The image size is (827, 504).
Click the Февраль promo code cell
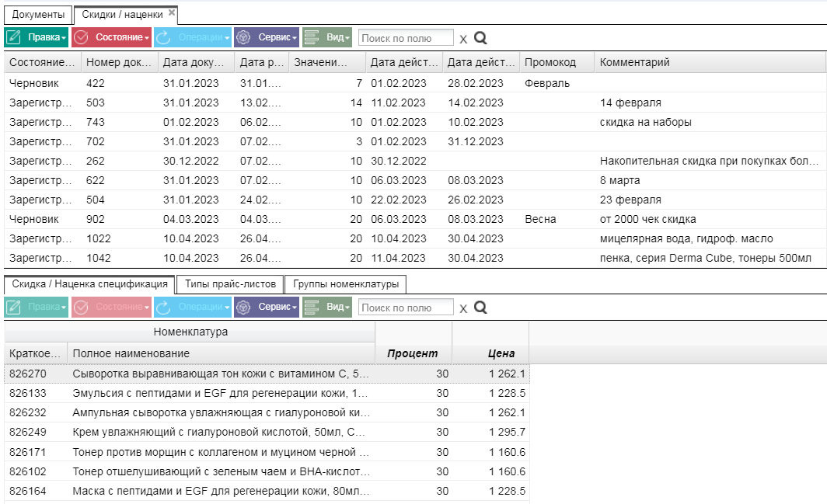tap(557, 83)
